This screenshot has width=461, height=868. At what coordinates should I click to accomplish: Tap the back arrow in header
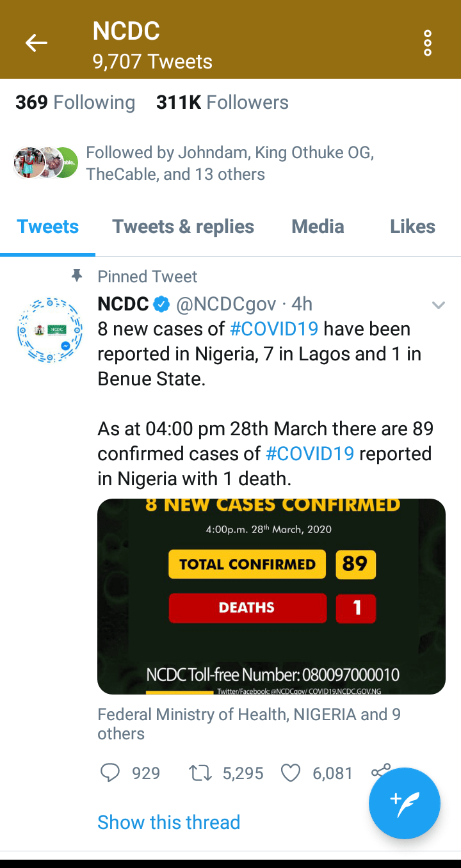coord(36,43)
